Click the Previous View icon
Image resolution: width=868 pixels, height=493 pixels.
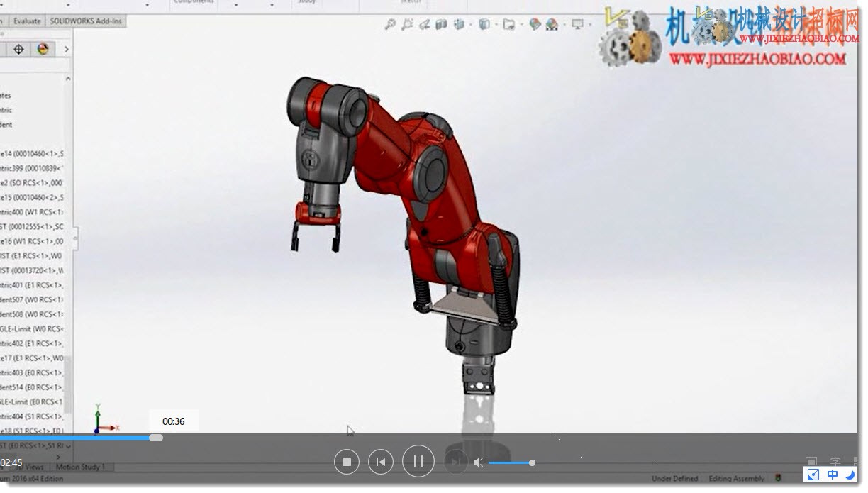coord(424,25)
